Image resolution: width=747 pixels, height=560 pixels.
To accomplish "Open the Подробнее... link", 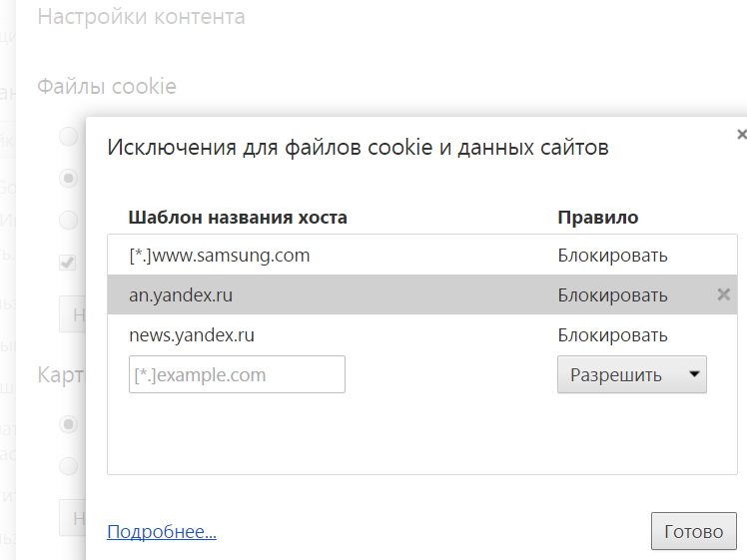I will pyautogui.click(x=162, y=532).
